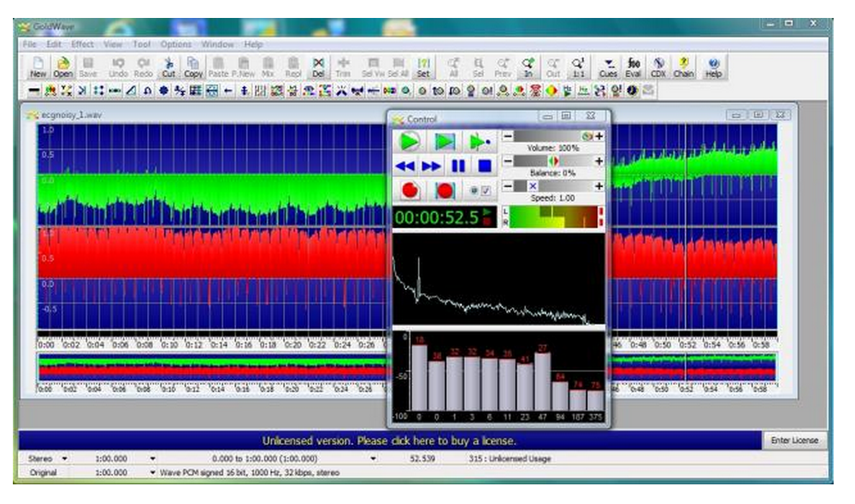Click the Set selection icon
The width and height of the screenshot is (855, 504).
(423, 67)
